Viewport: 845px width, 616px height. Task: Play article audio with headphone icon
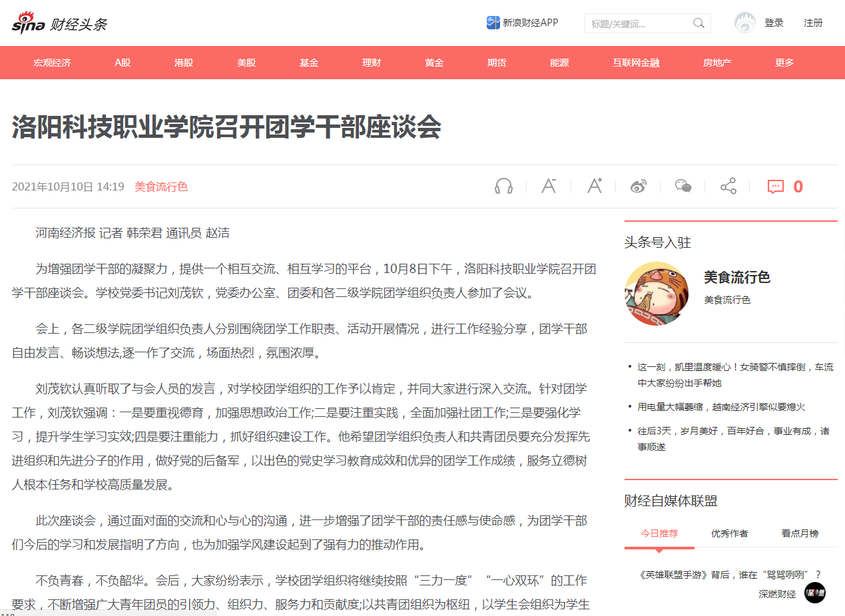(x=503, y=186)
